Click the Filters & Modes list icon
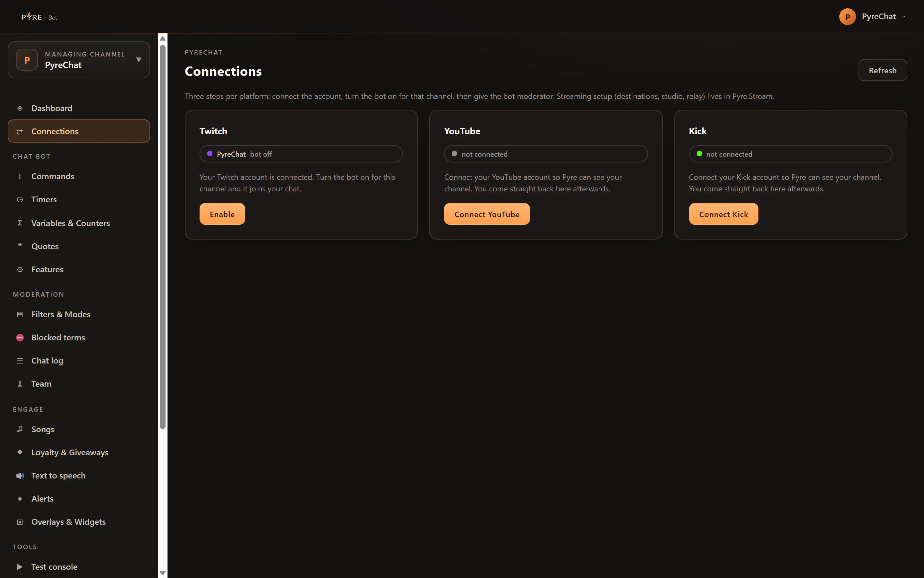This screenshot has height=578, width=924. [x=20, y=315]
